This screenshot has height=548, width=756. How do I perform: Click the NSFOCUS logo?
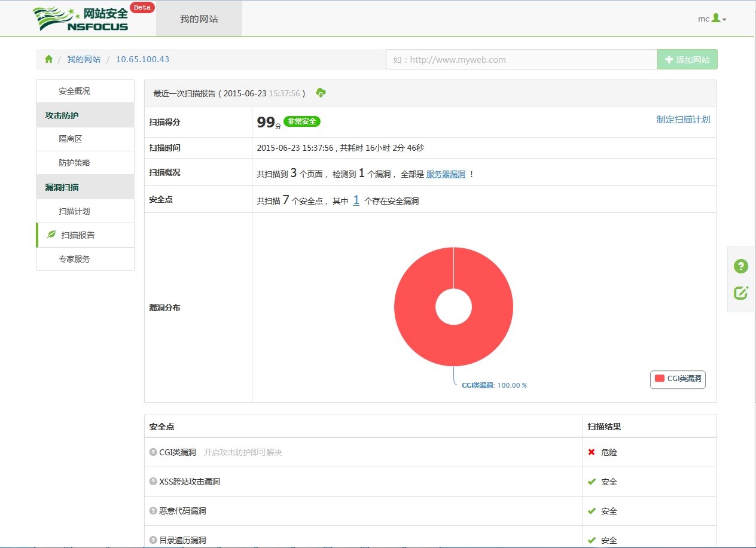point(80,19)
